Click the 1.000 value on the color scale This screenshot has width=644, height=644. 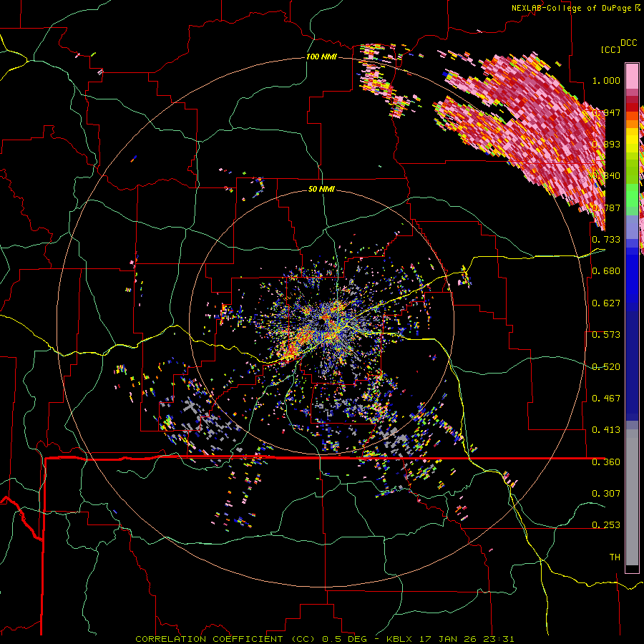click(606, 80)
